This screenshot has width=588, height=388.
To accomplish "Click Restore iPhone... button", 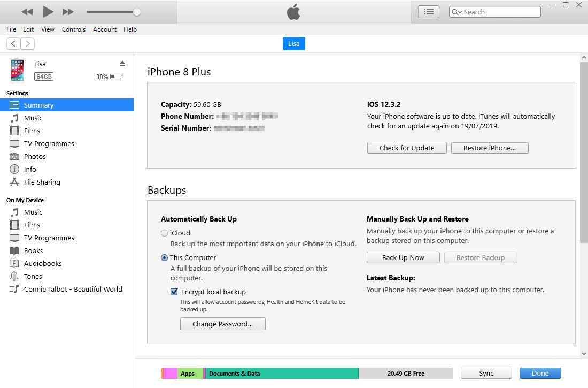I will [x=490, y=148].
